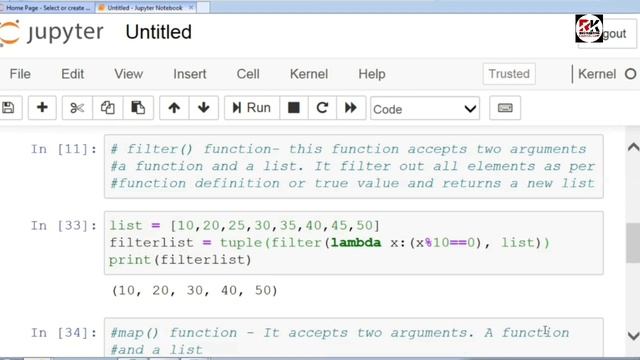Click the print(filterlist) code line

coord(180,260)
